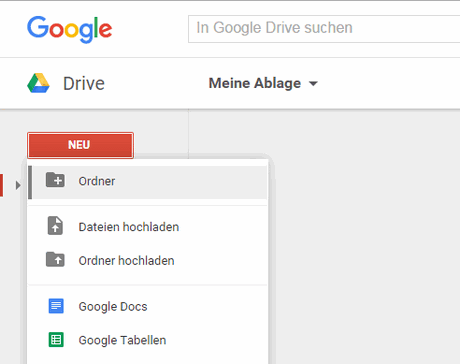Click the folder upload icon beside Ordner hochladen
Image resolution: width=460 pixels, height=364 pixels.
tap(55, 259)
